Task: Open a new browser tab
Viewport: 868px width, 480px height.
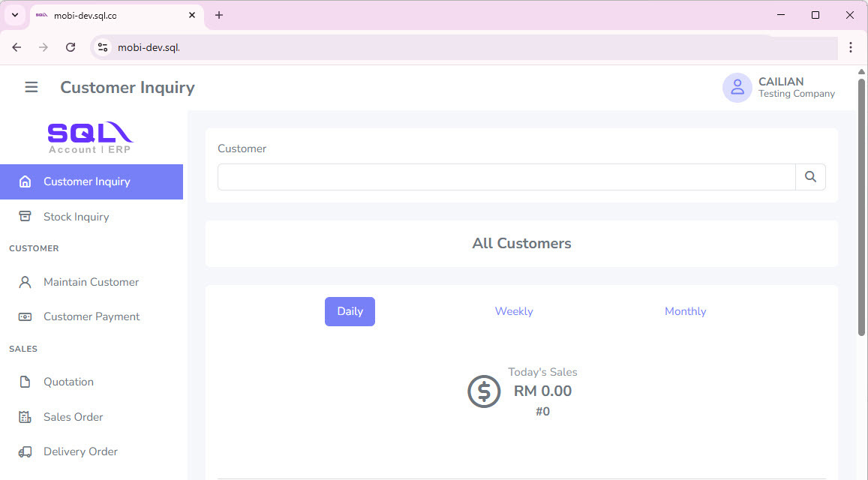Action: 219,16
